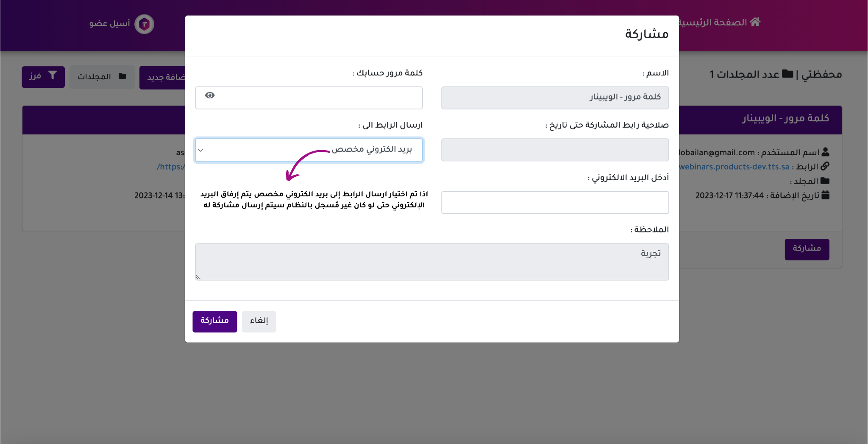Click the share link expiry date field

[x=555, y=150]
